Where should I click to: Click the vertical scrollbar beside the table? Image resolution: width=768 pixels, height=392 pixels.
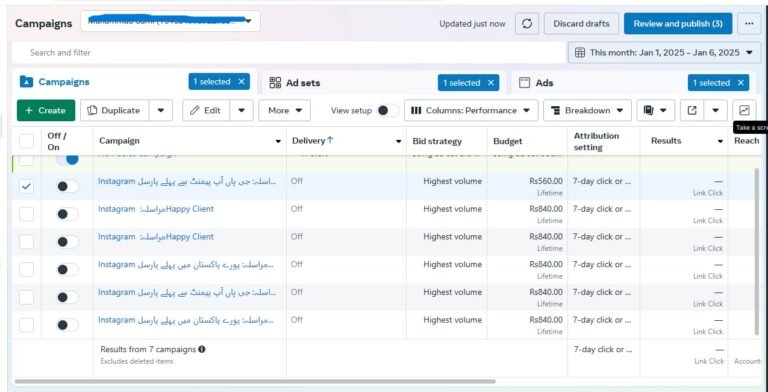(x=758, y=252)
